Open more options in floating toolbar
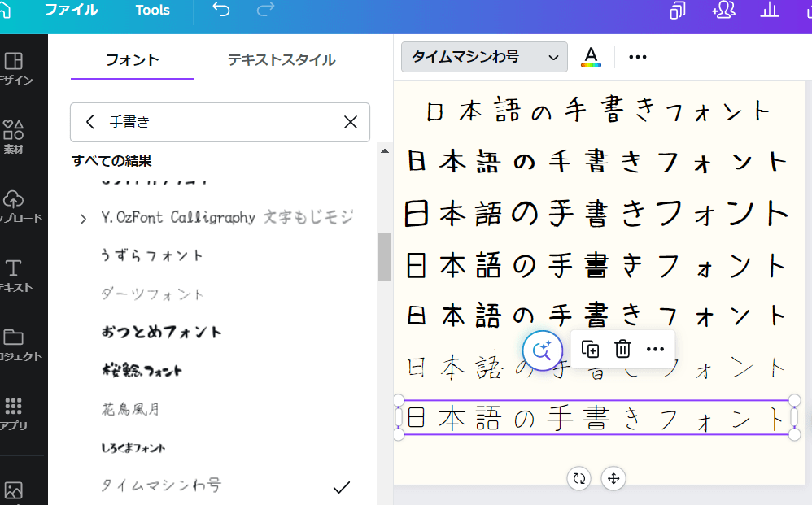The height and width of the screenshot is (505, 812). coord(655,349)
